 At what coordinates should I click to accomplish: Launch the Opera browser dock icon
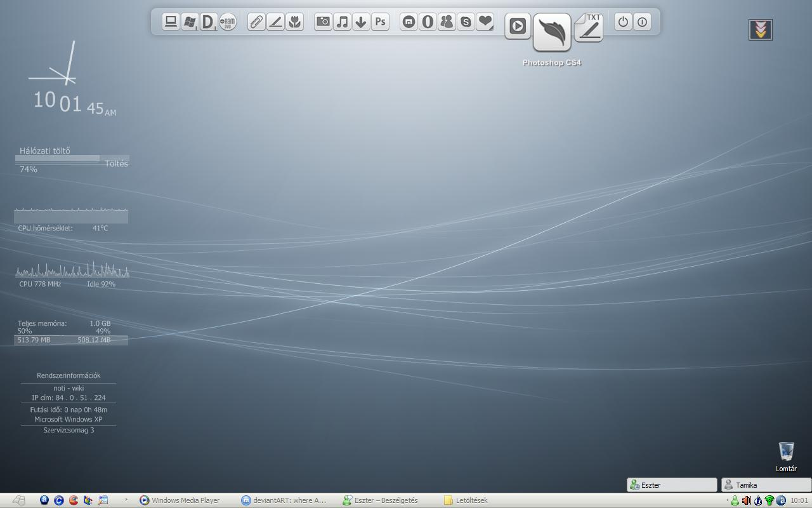(x=428, y=22)
